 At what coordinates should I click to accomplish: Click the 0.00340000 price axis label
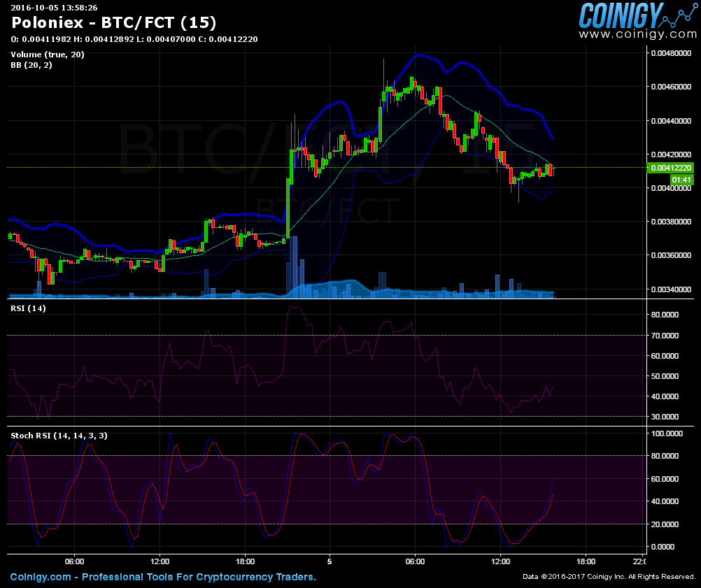[x=672, y=289]
